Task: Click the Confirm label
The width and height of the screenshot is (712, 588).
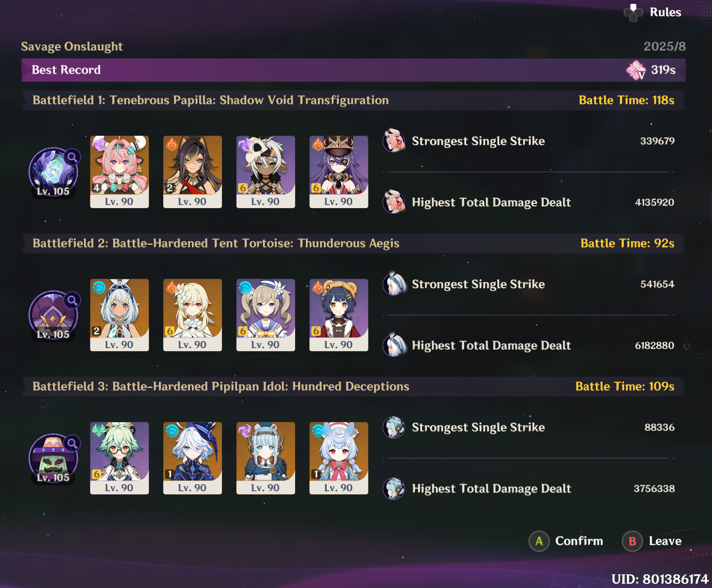Action: pos(579,541)
